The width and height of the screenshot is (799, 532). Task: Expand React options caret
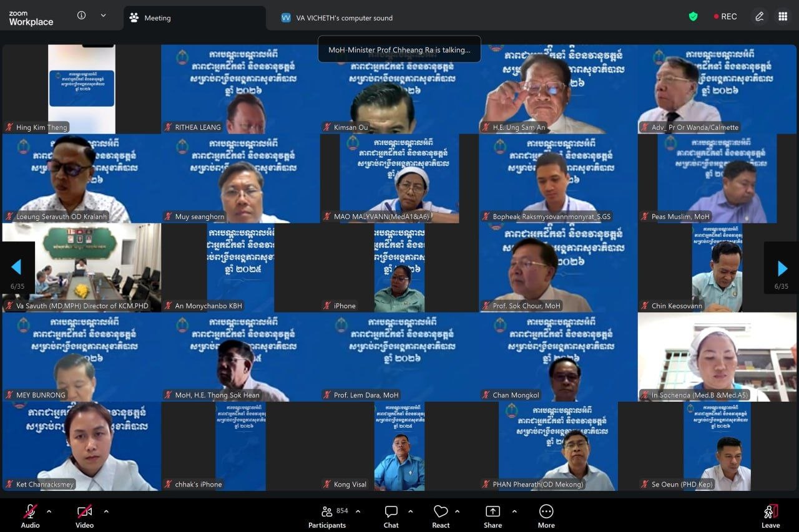coord(457,511)
